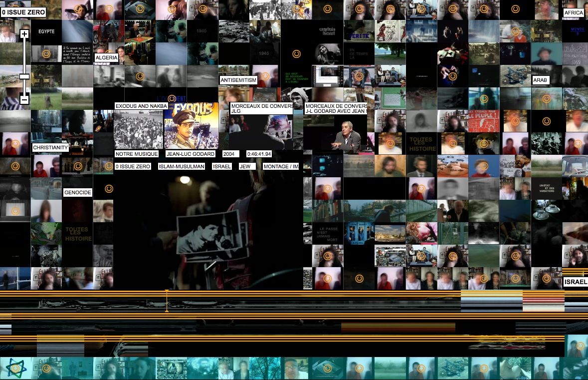Open the ISRAEL tag at right edge

(x=576, y=282)
